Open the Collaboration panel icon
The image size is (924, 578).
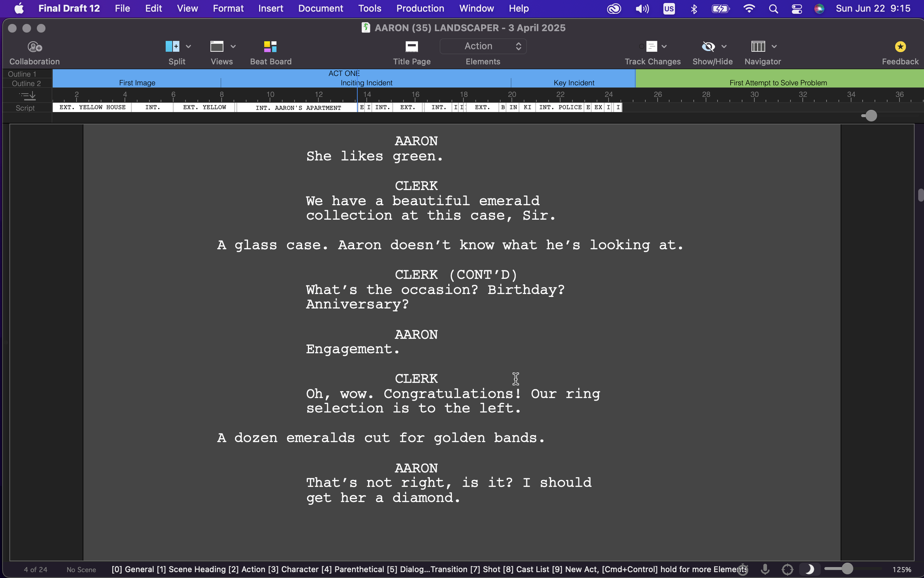(34, 47)
